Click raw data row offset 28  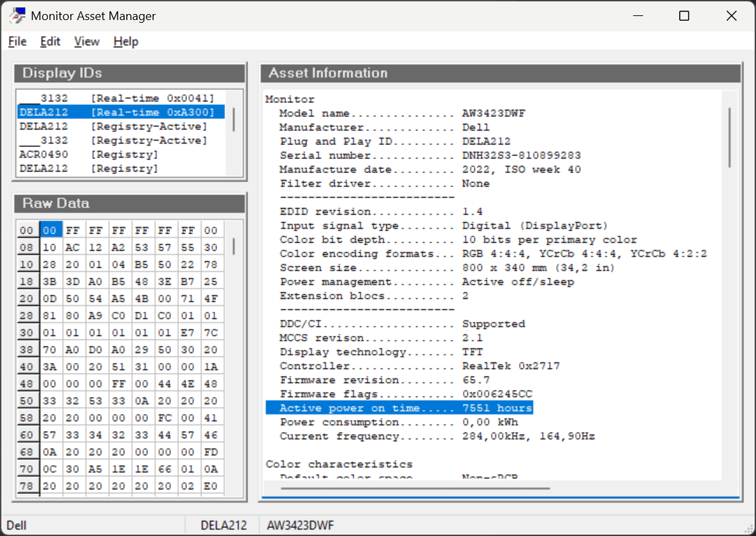(x=27, y=315)
